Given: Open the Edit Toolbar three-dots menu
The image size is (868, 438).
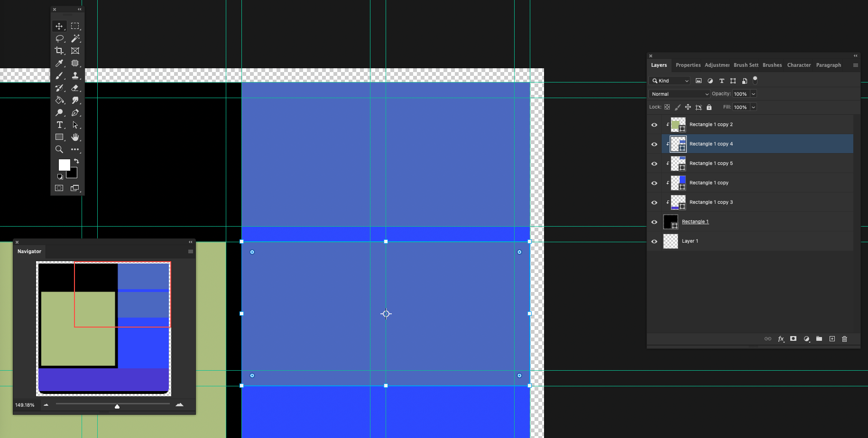Looking at the screenshot, I should click(x=75, y=149).
